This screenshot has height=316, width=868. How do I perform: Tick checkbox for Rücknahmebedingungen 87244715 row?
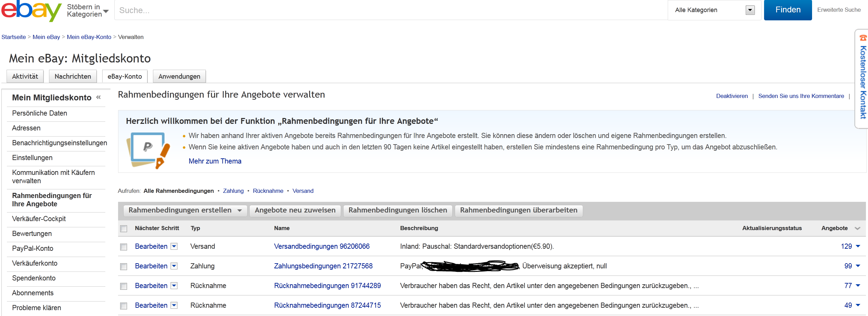tap(124, 306)
